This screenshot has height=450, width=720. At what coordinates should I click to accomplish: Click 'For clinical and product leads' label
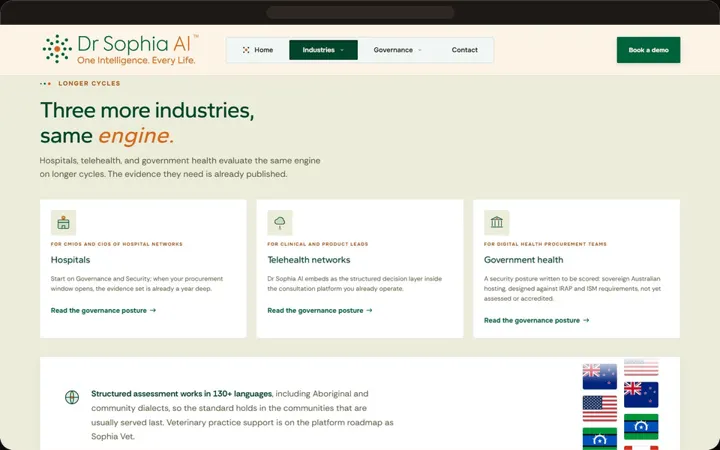tap(318, 244)
